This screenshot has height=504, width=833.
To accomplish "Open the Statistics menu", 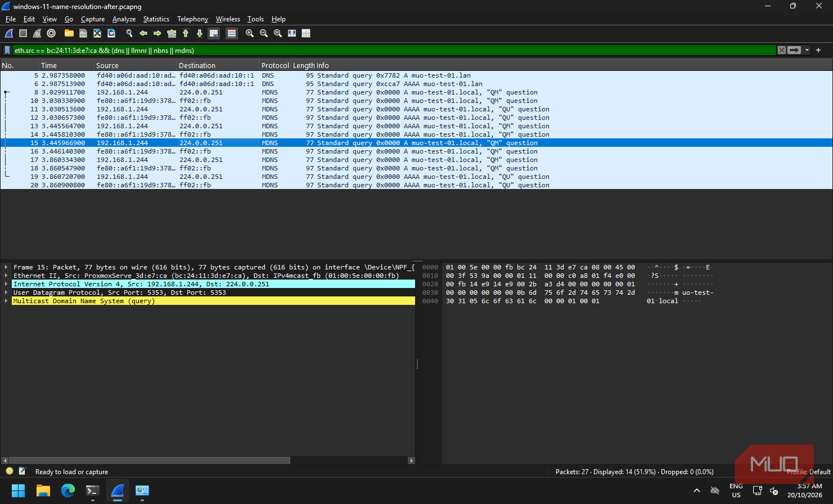I will pos(156,19).
